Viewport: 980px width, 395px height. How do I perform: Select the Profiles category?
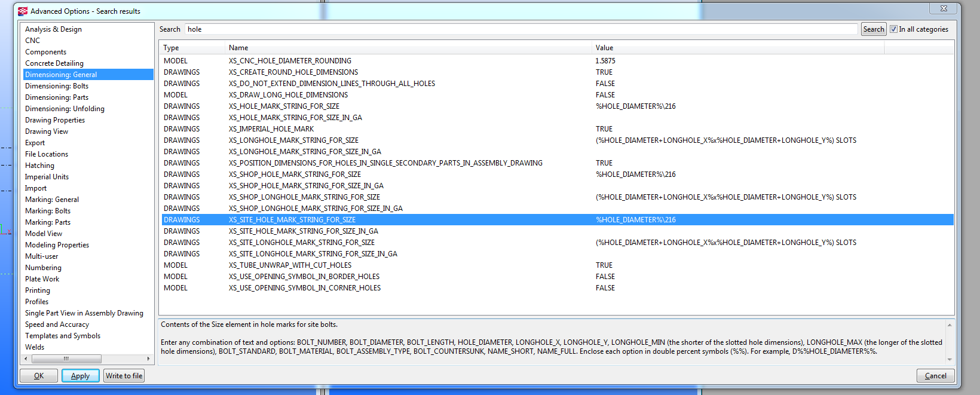[37, 302]
